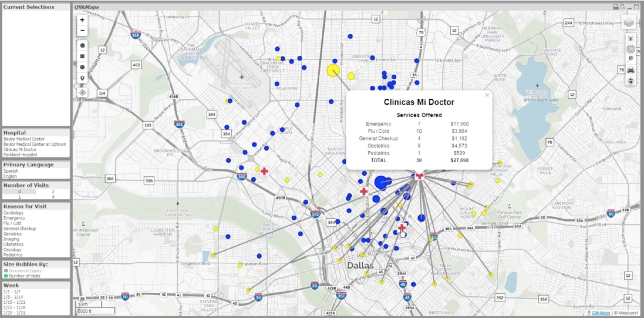Click the locate target icon
Viewport: 644px width, 318px height.
point(82,93)
